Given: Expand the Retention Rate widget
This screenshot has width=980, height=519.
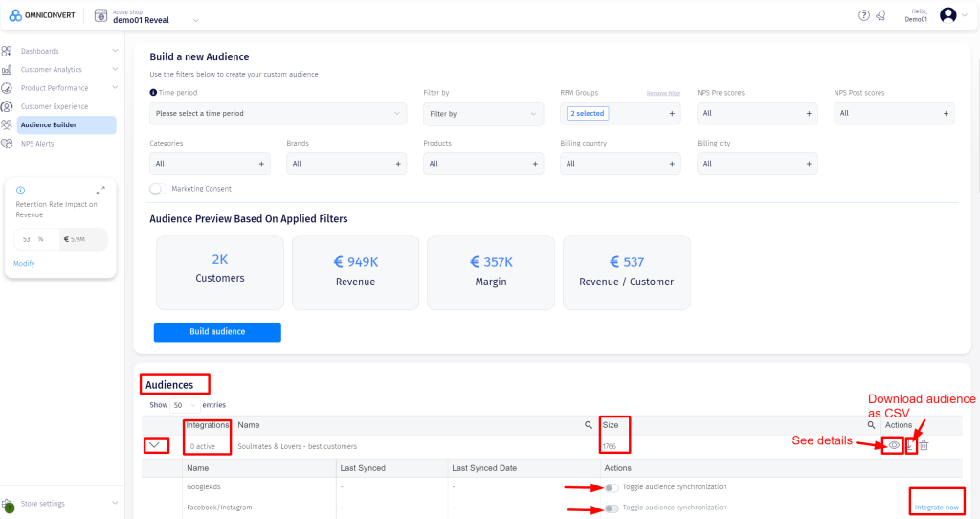Looking at the screenshot, I should tap(101, 190).
